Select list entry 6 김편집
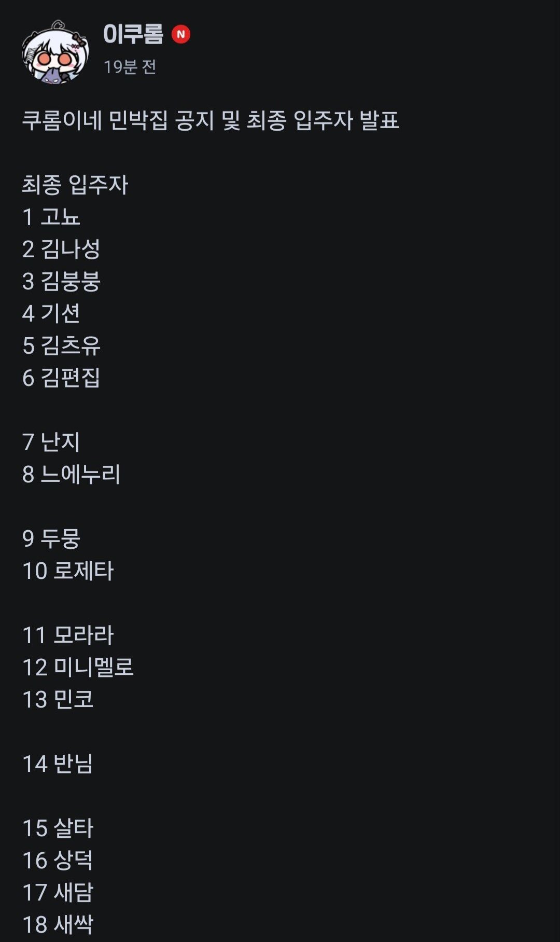 [x=61, y=378]
